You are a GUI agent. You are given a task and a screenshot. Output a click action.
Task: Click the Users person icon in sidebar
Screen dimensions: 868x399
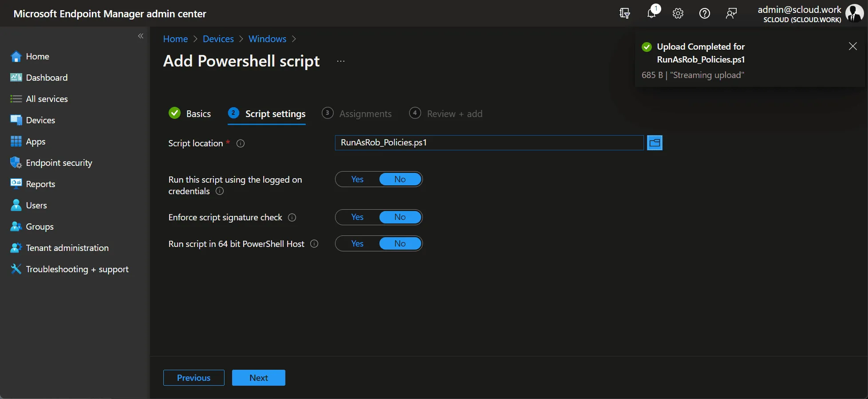pos(16,205)
